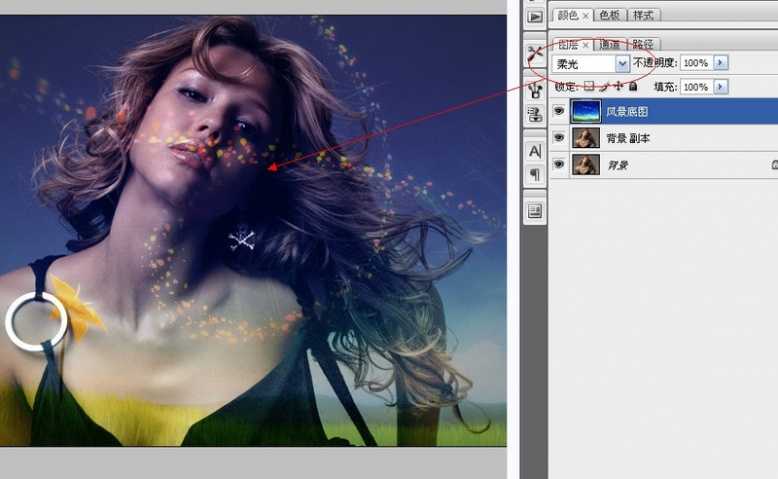Click the 不透明度 100% value field

(697, 63)
